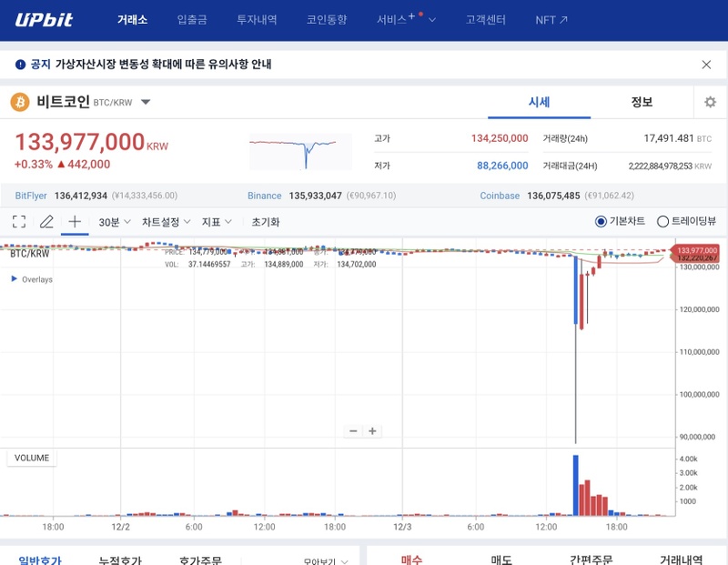Viewport: 728px width, 565px height.
Task: Click the tallest blue volume bar
Action: (x=576, y=485)
